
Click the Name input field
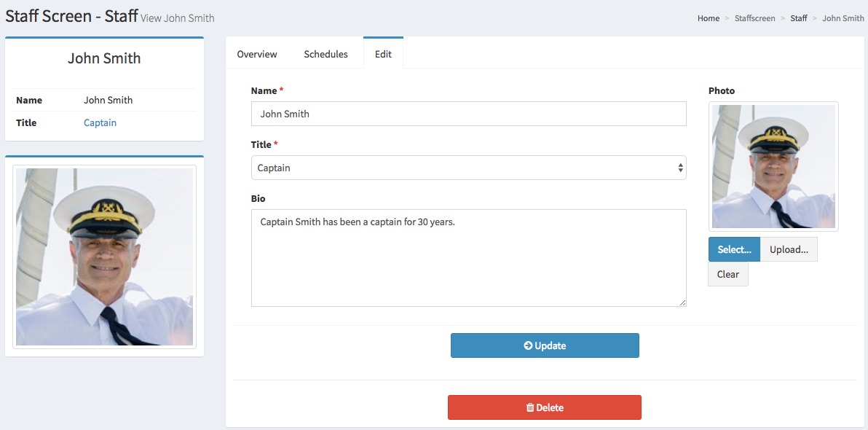click(468, 114)
